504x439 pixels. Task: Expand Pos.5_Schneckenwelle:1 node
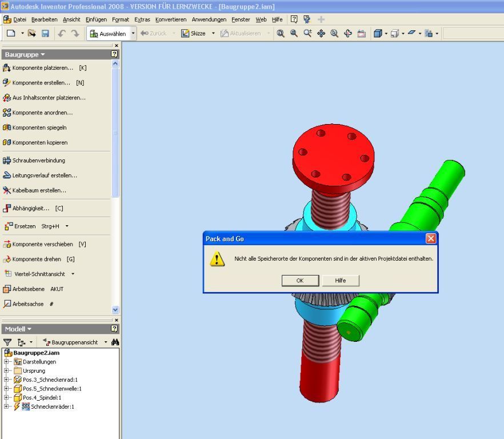(x=6, y=389)
